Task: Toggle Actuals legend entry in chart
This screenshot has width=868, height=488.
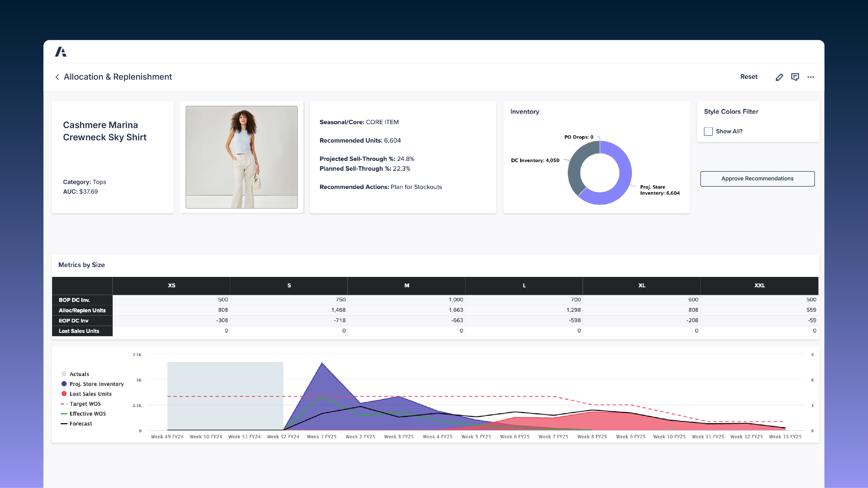Action: tap(79, 374)
